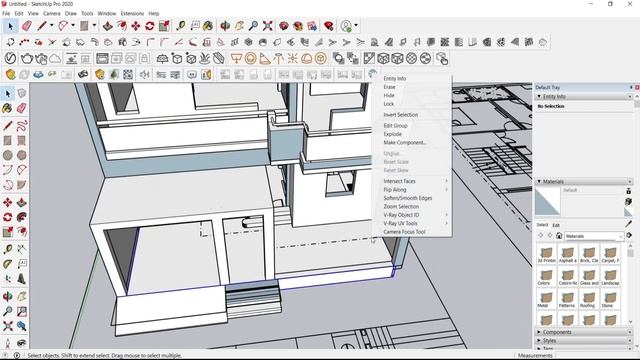Open the Roofing materials folder

[x=588, y=300]
